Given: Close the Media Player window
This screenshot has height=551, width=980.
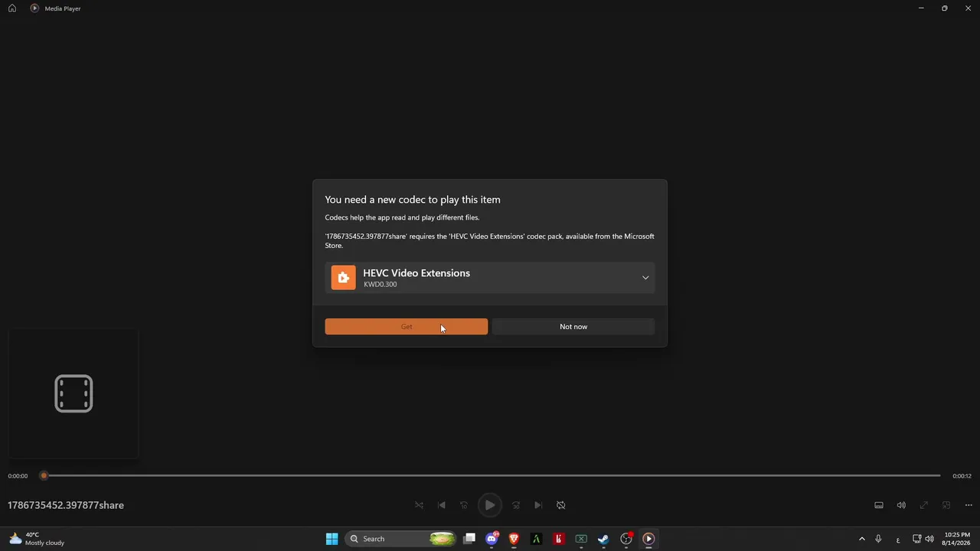Looking at the screenshot, I should click(969, 8).
